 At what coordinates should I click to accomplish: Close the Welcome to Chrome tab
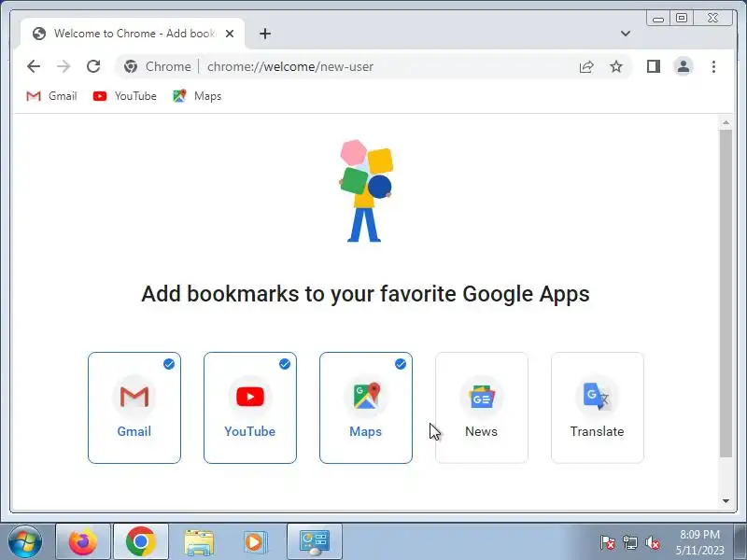(x=230, y=34)
